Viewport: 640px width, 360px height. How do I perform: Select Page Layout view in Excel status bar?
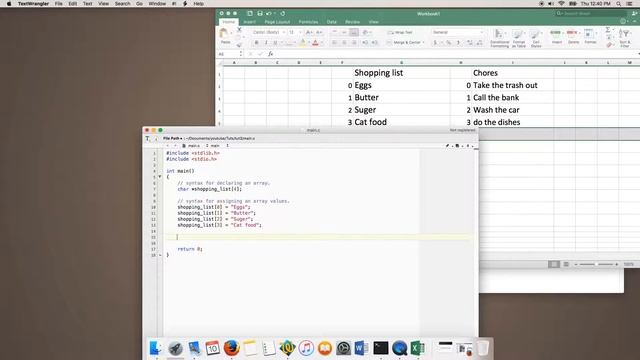(x=566, y=264)
